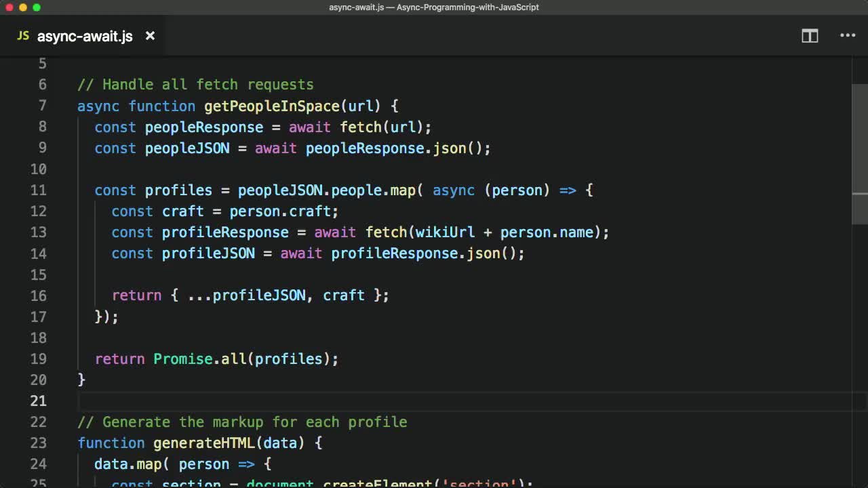Viewport: 868px width, 488px height.
Task: Click the editor title bar showing the file path
Action: 434,7
